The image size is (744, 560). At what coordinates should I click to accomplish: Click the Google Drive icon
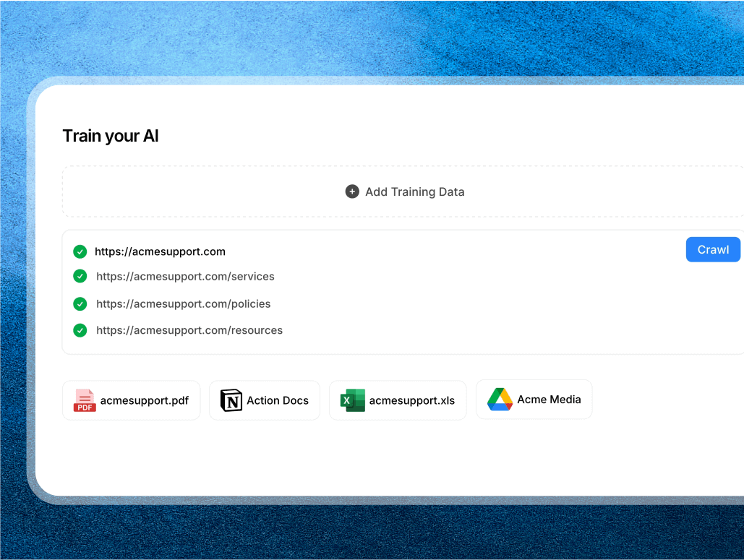click(x=500, y=400)
